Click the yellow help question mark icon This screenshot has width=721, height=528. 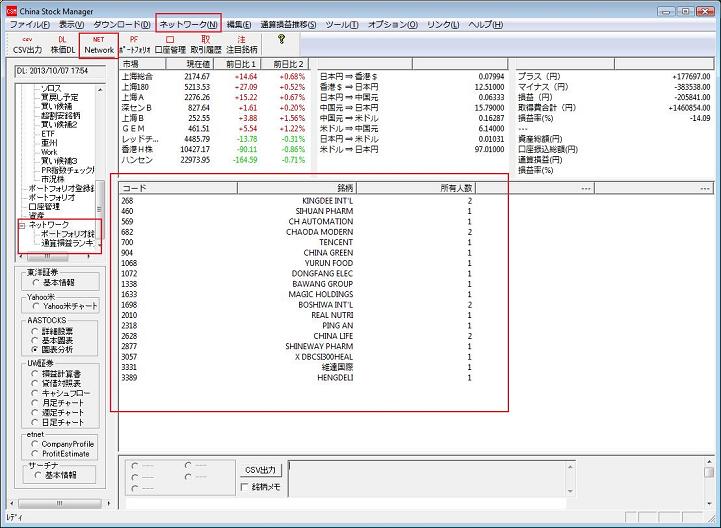pyautogui.click(x=281, y=40)
